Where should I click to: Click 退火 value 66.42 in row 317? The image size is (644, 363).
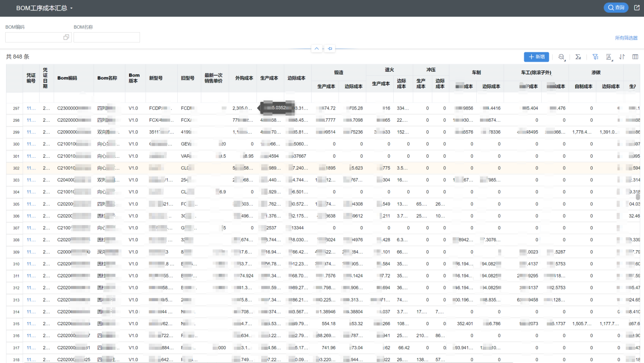403,348
